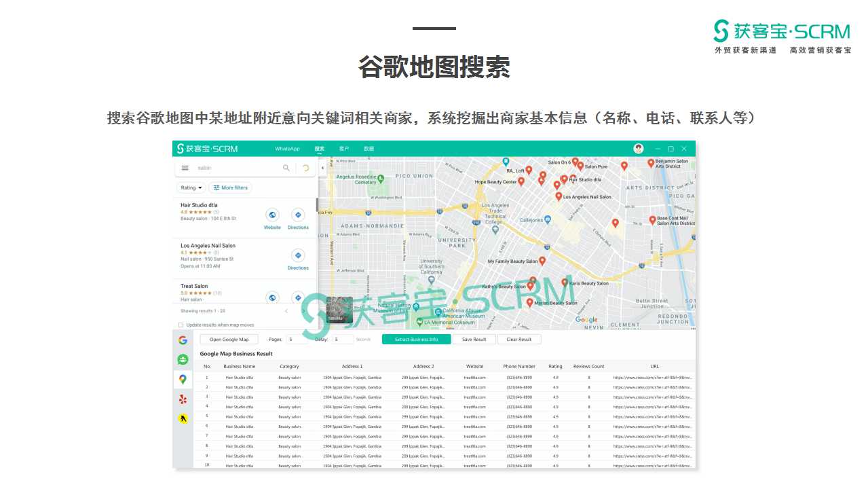Switch to the WhatsApp tab
Viewport: 868px width, 489px height.
[287, 149]
